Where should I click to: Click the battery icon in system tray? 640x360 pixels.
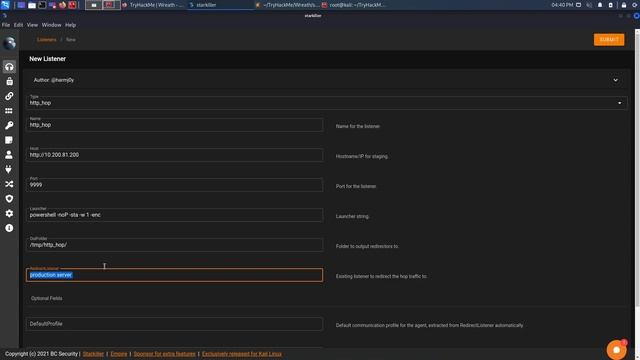611,5
